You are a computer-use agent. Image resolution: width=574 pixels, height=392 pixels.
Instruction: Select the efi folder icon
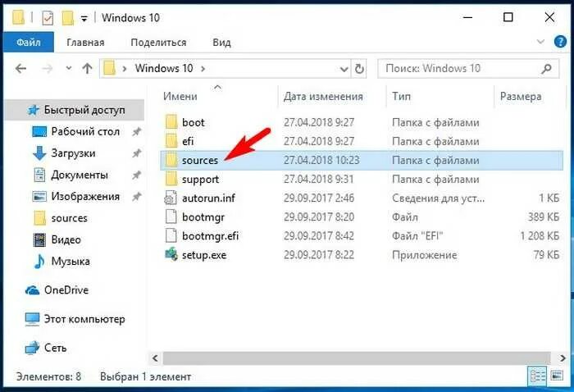click(171, 141)
